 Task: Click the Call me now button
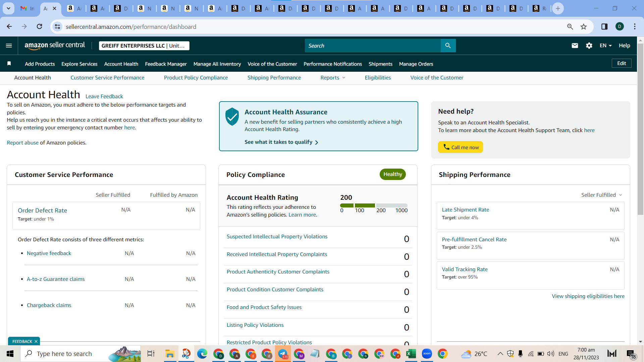point(461,147)
